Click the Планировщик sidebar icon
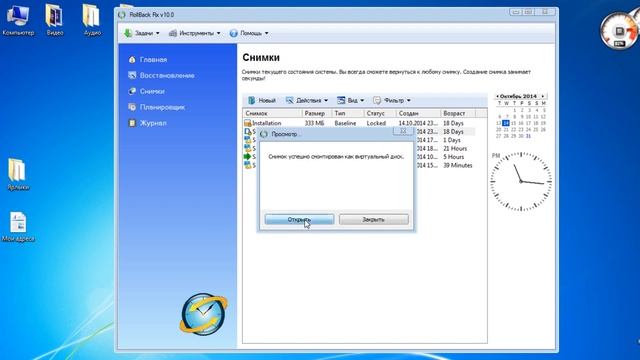The height and width of the screenshot is (360, 640). pos(132,107)
